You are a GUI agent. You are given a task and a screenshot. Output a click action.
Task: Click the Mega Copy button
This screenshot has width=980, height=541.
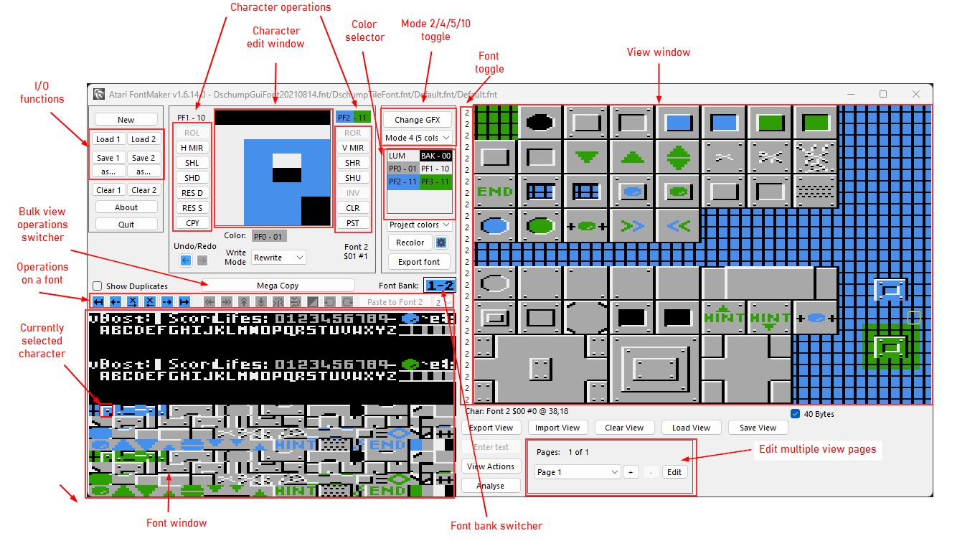[x=278, y=286]
